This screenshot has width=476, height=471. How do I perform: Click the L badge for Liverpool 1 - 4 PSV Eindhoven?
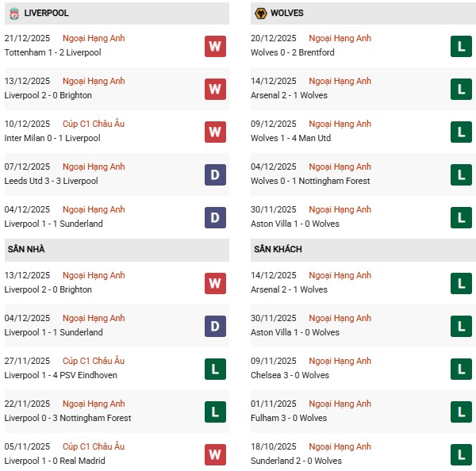[x=215, y=369]
